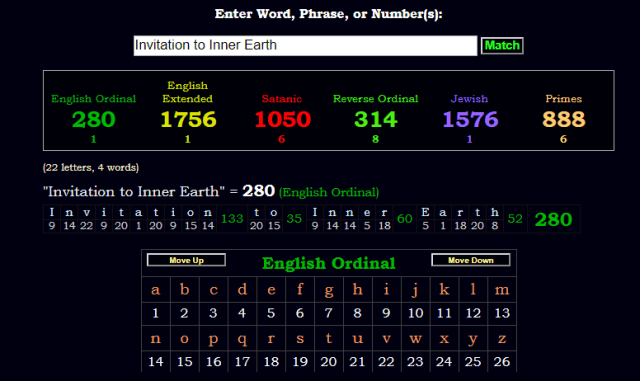Click the Reverse Ordinal cipher label
Viewport: 640px width, 381px height.
[376, 99]
